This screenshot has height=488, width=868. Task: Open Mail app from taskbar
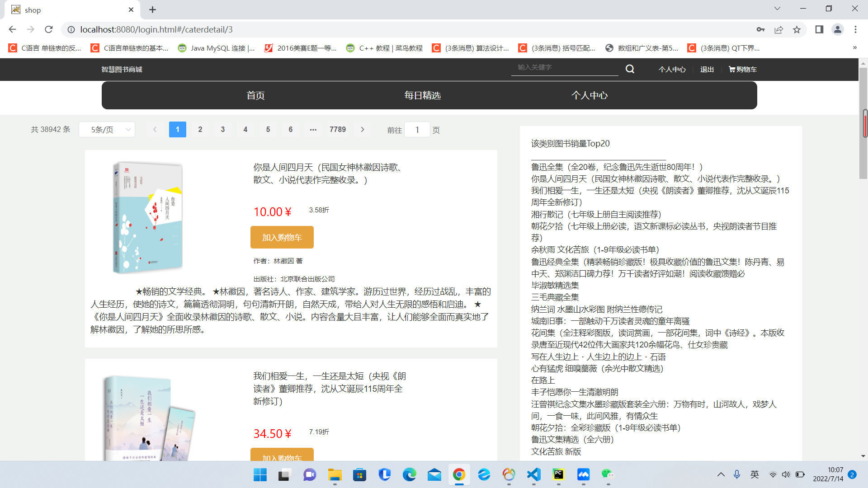pos(434,474)
